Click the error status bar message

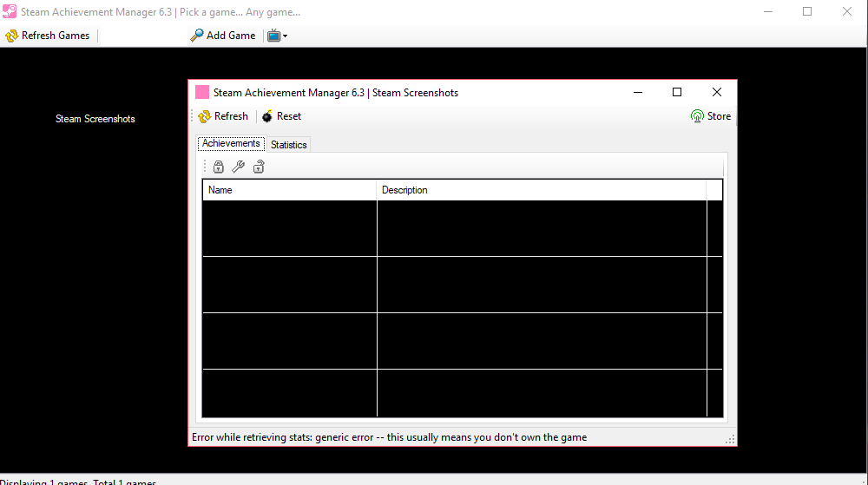(389, 437)
